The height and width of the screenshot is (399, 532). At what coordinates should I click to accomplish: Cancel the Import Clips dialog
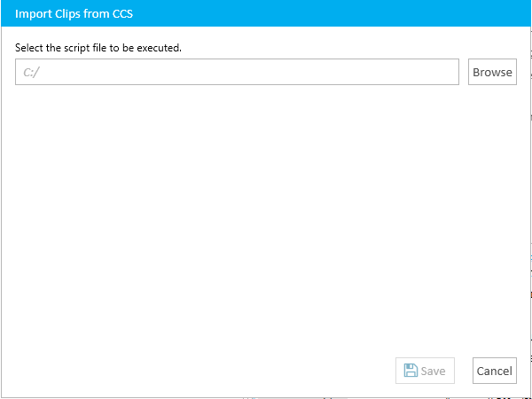(x=495, y=371)
